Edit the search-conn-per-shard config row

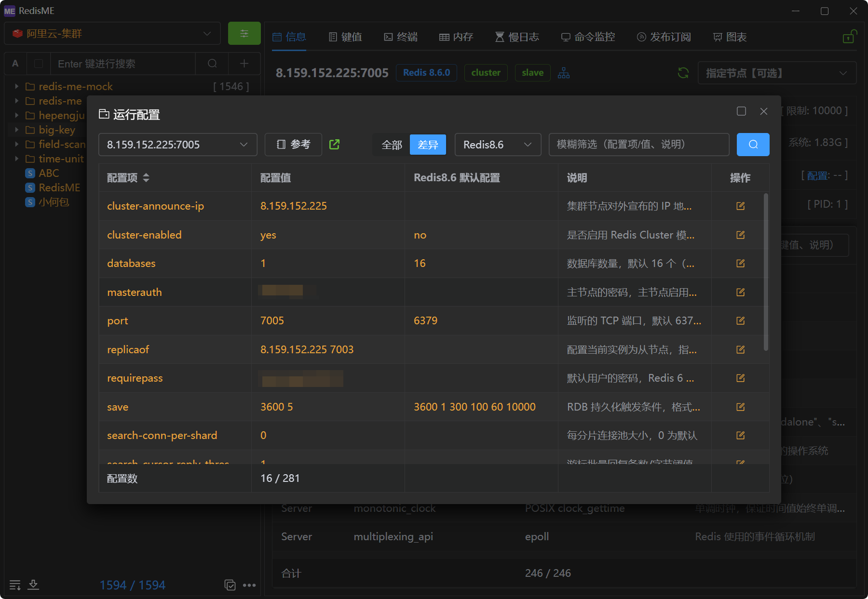[x=741, y=436]
